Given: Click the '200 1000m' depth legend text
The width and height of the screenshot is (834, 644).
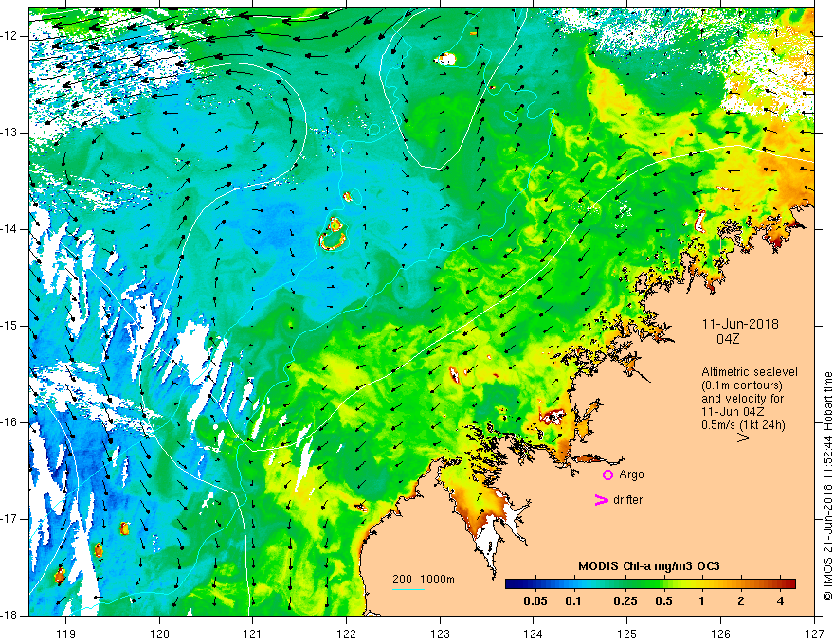Looking at the screenshot, I should pyautogui.click(x=424, y=580).
